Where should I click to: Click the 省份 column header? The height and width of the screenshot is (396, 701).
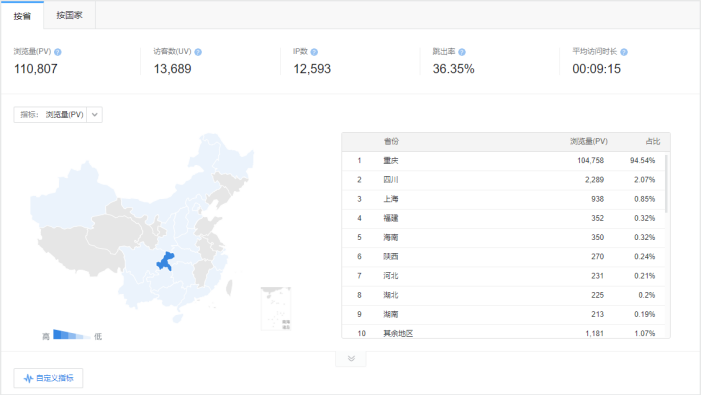pos(391,142)
